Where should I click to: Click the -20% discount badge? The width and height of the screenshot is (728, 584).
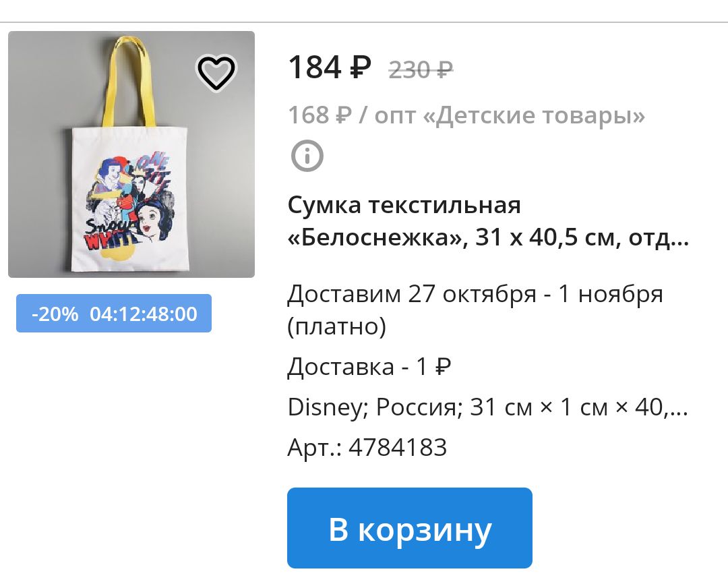point(55,314)
